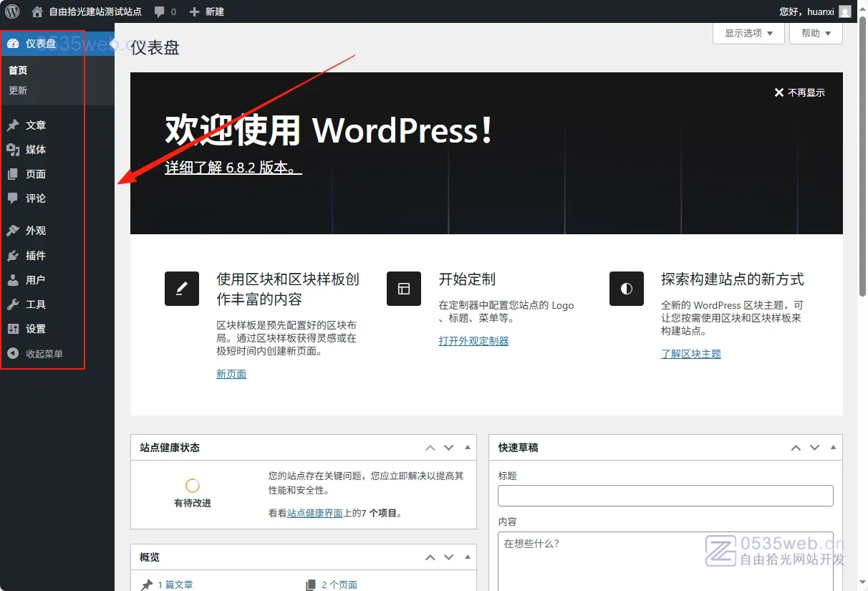
Task: Open the 插件 menu in sidebar
Action: pos(36,256)
